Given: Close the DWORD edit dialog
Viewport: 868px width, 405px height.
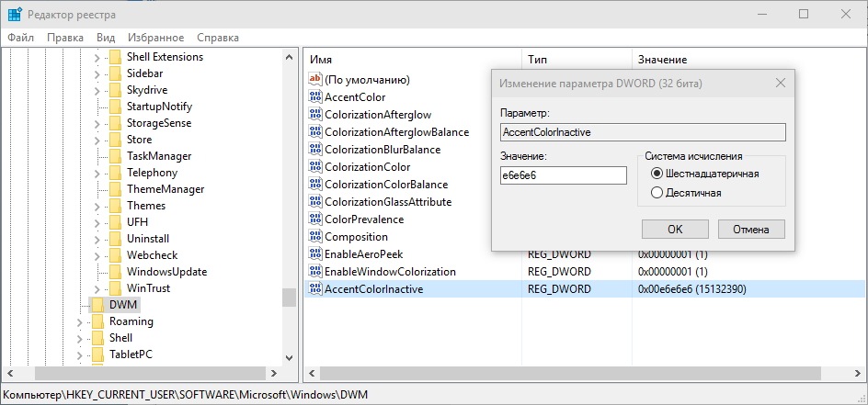Looking at the screenshot, I should click(x=780, y=84).
